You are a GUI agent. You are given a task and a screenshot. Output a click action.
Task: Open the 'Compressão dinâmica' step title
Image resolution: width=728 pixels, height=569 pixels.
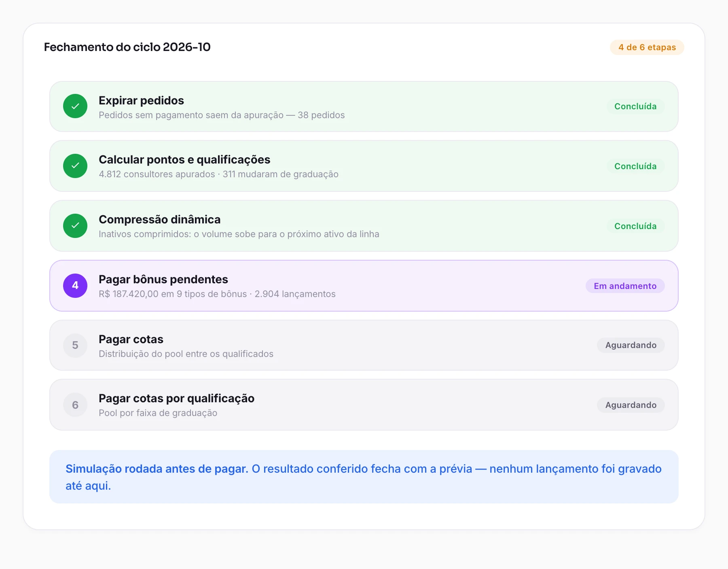(x=160, y=219)
